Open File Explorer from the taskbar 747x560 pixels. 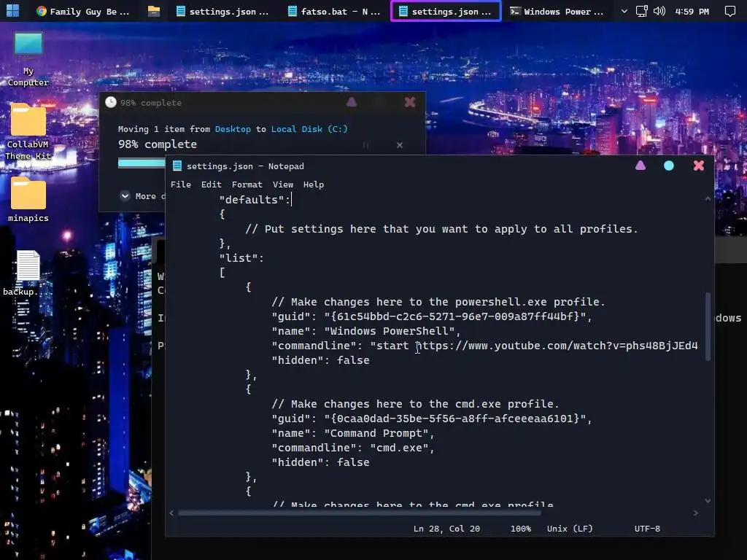pos(153,11)
